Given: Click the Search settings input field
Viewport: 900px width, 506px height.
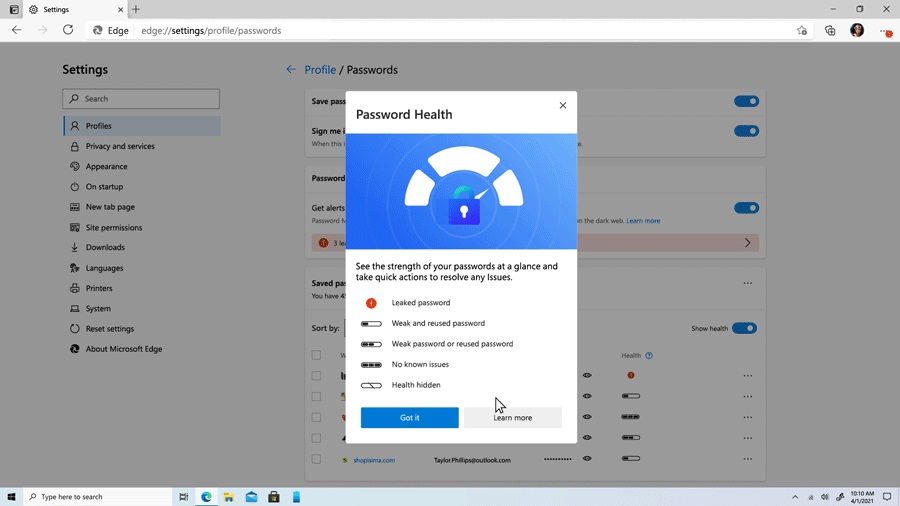Looking at the screenshot, I should [141, 99].
